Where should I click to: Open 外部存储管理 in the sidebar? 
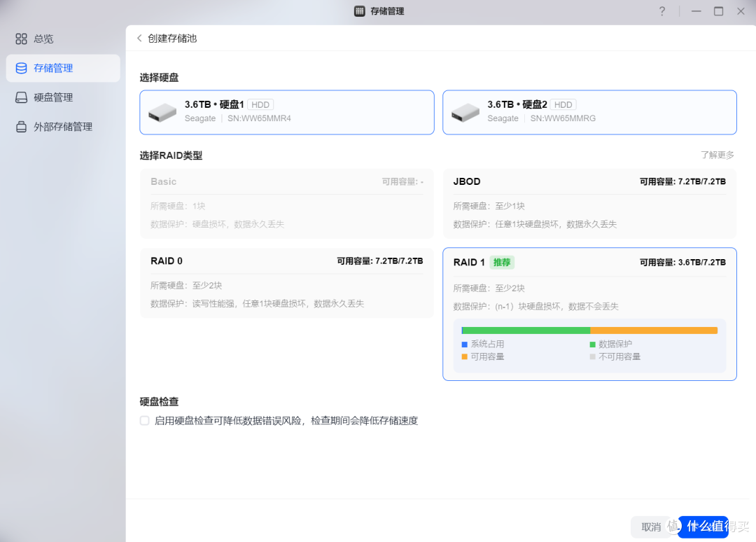(63, 127)
